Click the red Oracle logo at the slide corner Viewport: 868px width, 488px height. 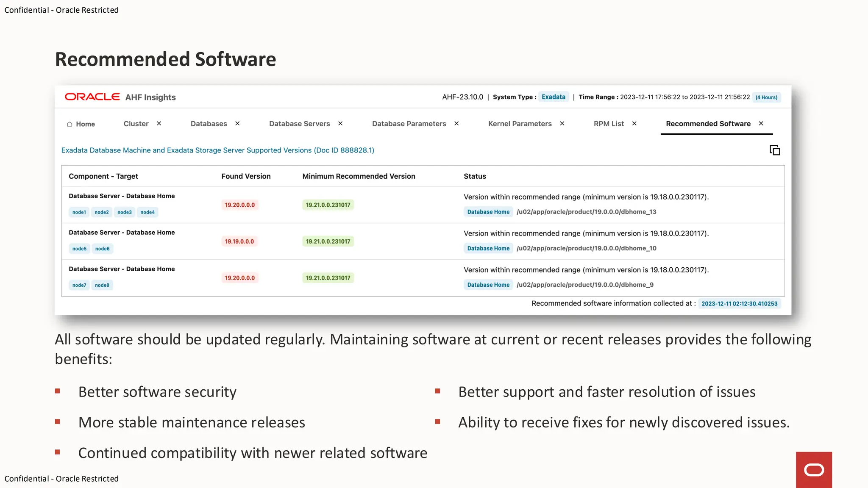tap(814, 470)
